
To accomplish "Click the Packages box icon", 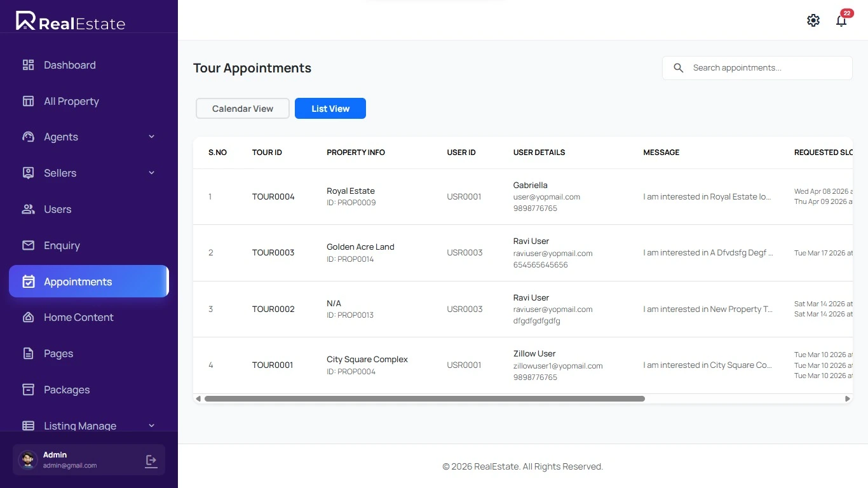I will [28, 390].
